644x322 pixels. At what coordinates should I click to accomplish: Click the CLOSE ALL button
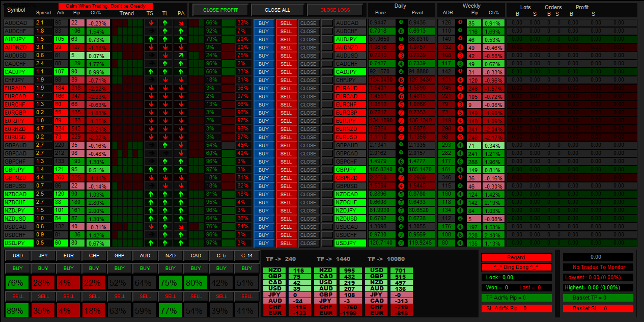(278, 10)
